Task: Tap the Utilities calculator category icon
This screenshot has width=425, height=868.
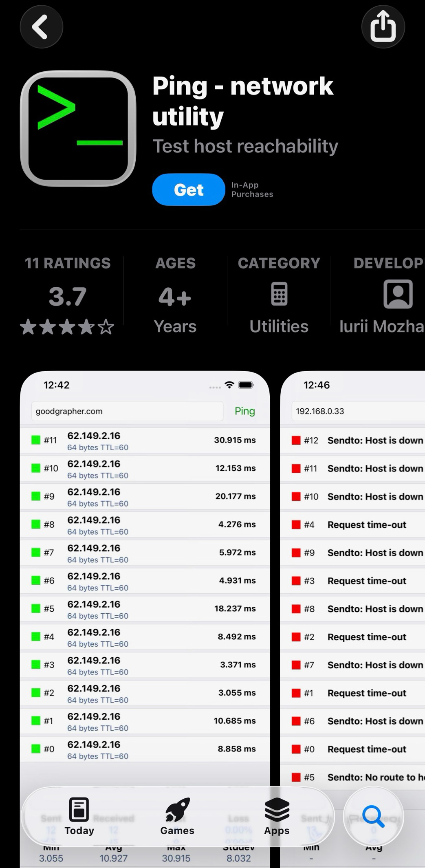Action: coord(279,294)
